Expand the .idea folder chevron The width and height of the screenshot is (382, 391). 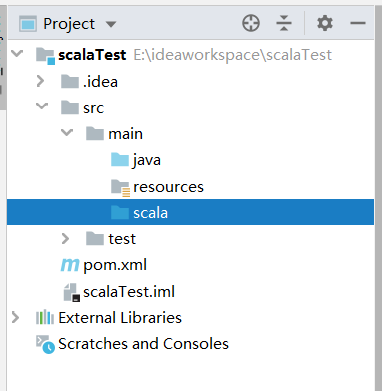[41, 81]
